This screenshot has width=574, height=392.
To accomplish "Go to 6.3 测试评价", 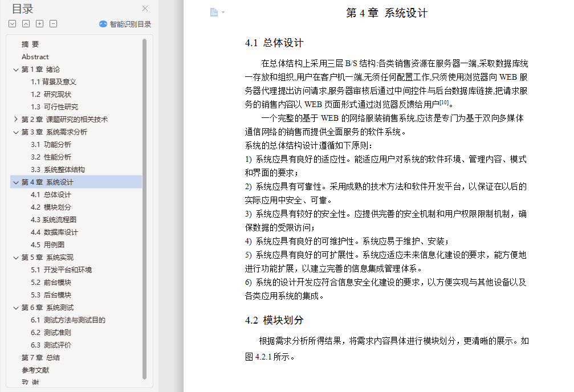I will coord(51,345).
